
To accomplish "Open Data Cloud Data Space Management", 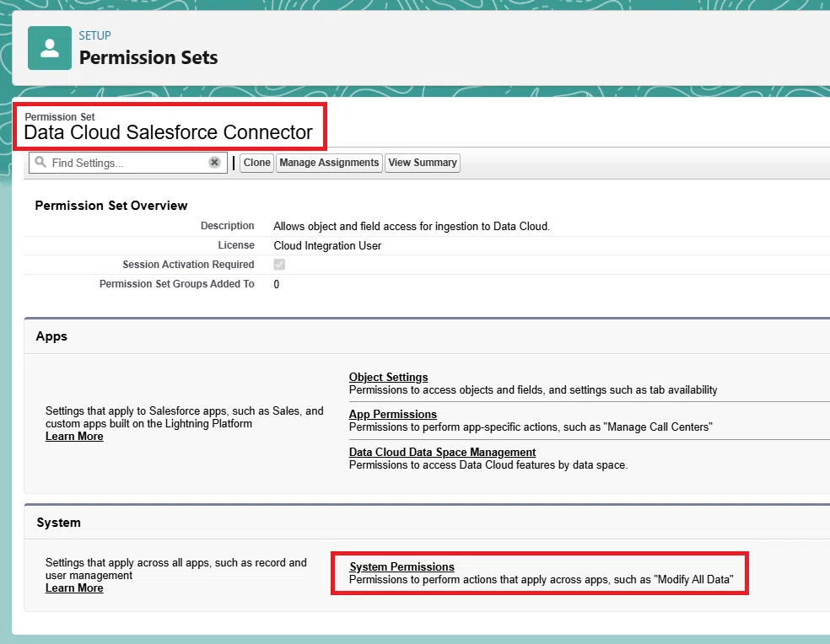I will point(442,452).
